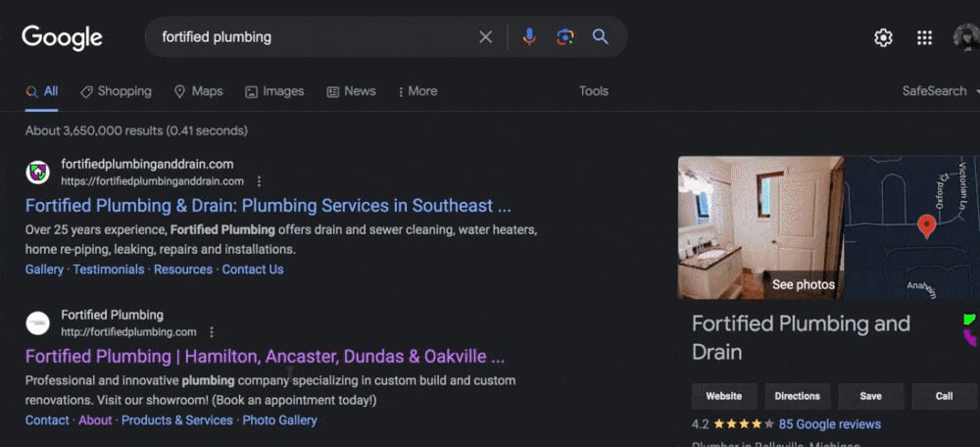Open the Contact Us sitelink

[x=253, y=270]
